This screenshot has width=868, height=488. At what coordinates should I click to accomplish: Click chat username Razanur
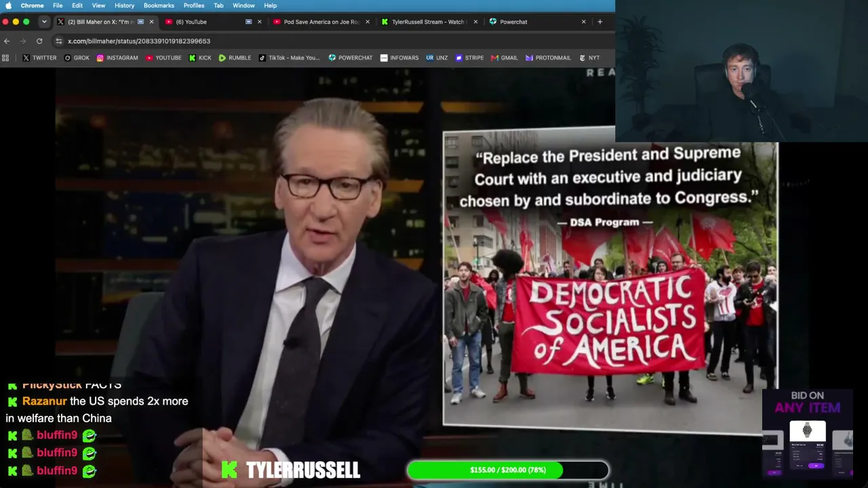click(45, 401)
